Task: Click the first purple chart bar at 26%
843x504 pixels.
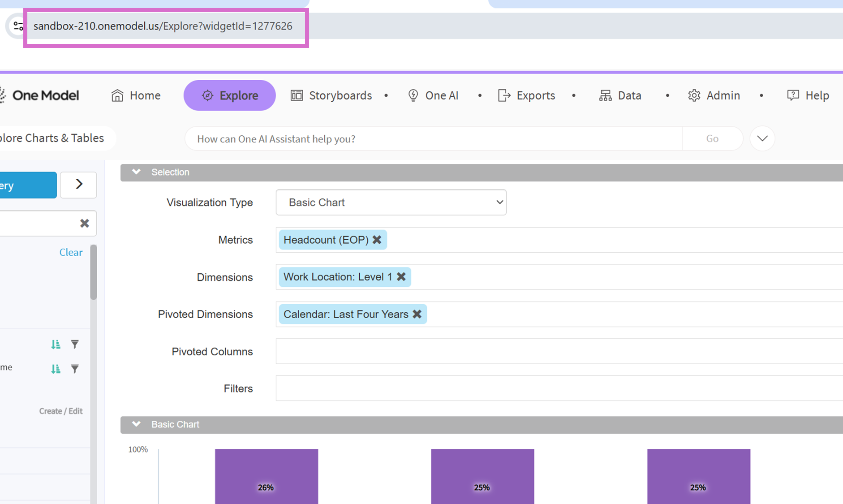Action: 266,476
